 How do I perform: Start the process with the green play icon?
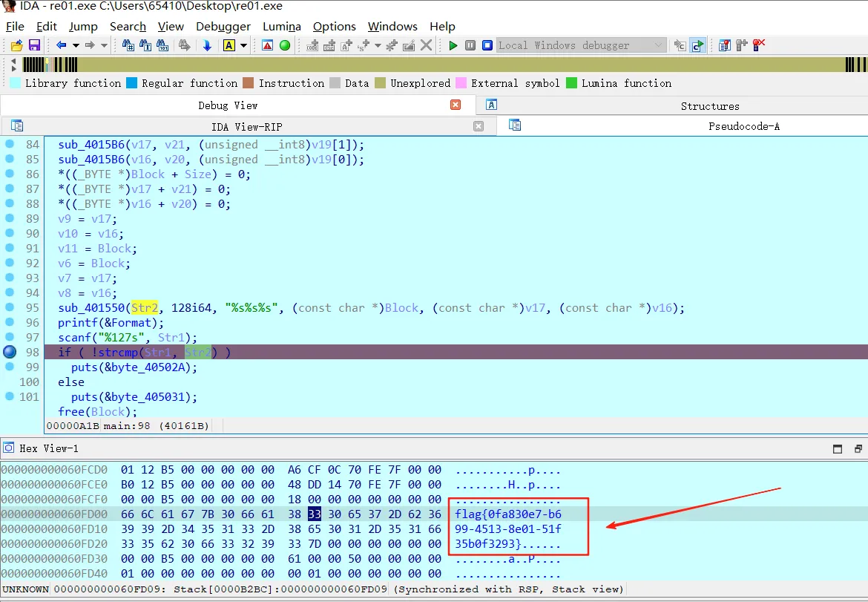click(x=453, y=45)
